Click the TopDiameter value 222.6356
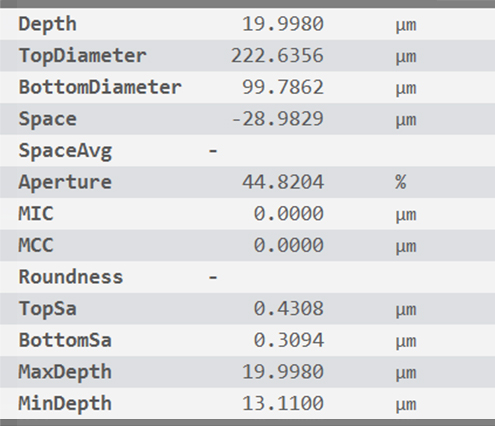495x426 pixels. click(x=277, y=55)
